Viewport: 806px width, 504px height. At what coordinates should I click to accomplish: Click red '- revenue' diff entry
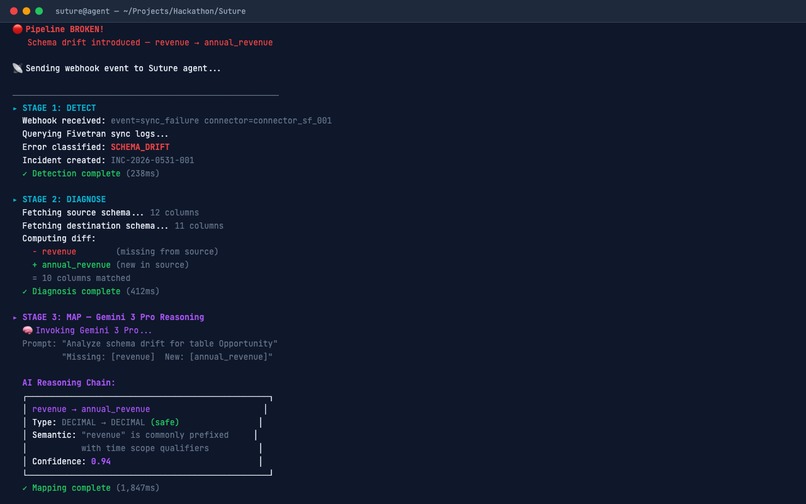tap(54, 252)
